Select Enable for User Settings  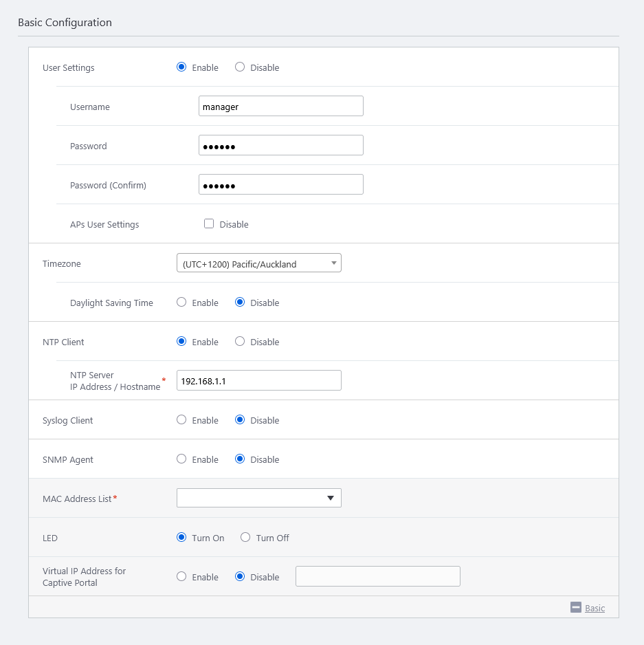[x=181, y=67]
